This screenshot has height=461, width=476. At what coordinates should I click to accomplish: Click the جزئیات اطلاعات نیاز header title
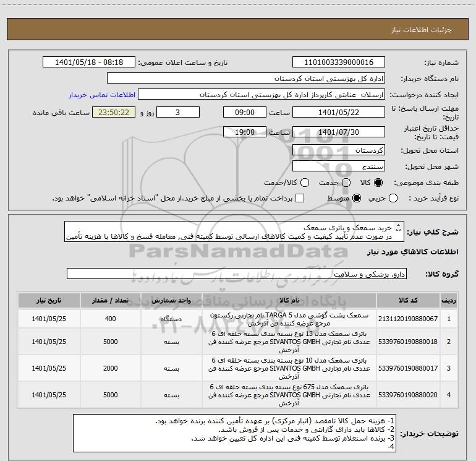(422, 30)
